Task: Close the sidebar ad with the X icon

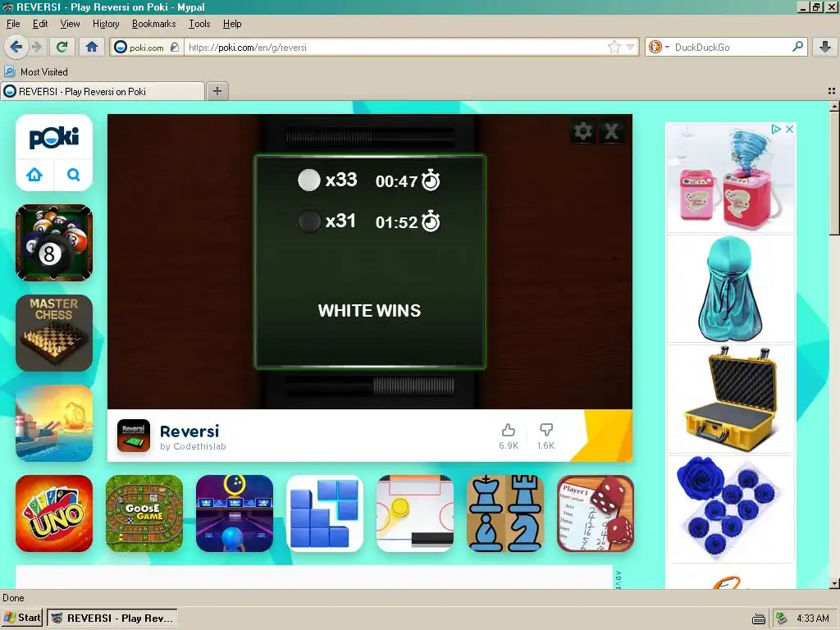Action: pyautogui.click(x=789, y=129)
